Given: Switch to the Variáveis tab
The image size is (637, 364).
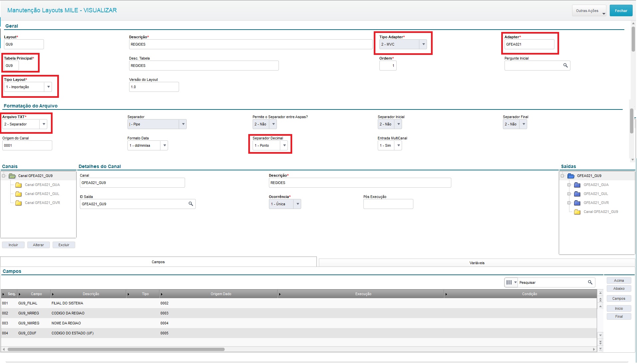Looking at the screenshot, I should coord(477,263).
